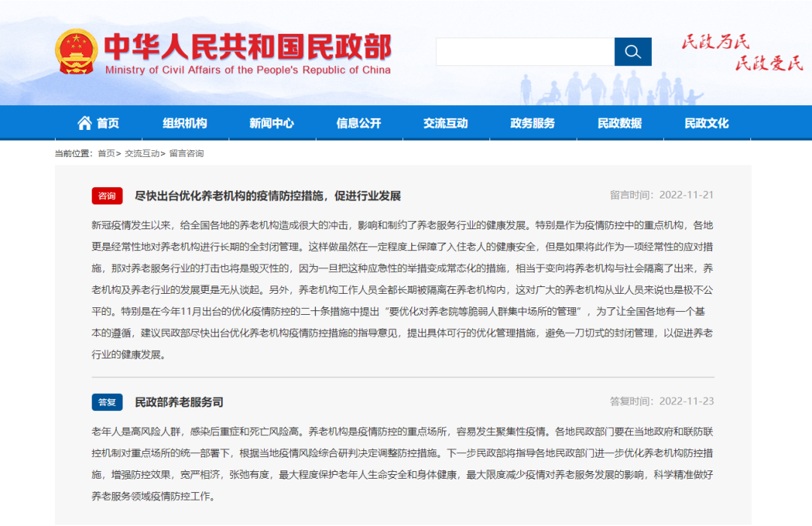Go to the 民政数据 section

pyautogui.click(x=620, y=123)
